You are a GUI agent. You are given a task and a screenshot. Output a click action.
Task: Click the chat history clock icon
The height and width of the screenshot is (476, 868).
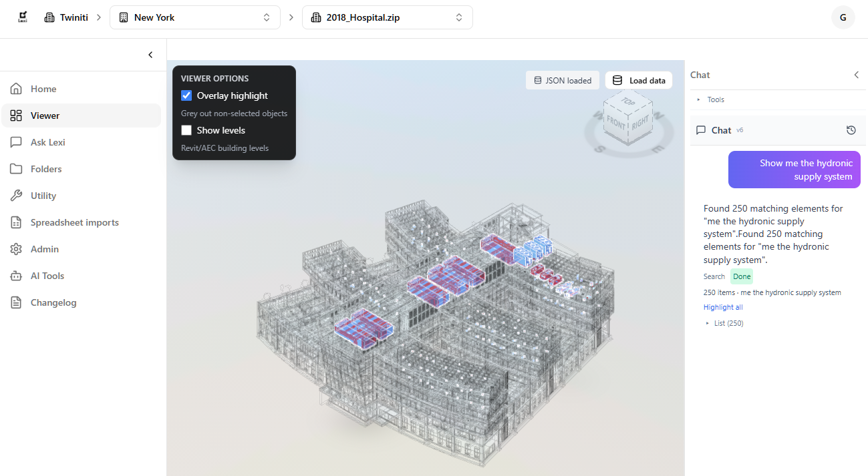pyautogui.click(x=851, y=130)
